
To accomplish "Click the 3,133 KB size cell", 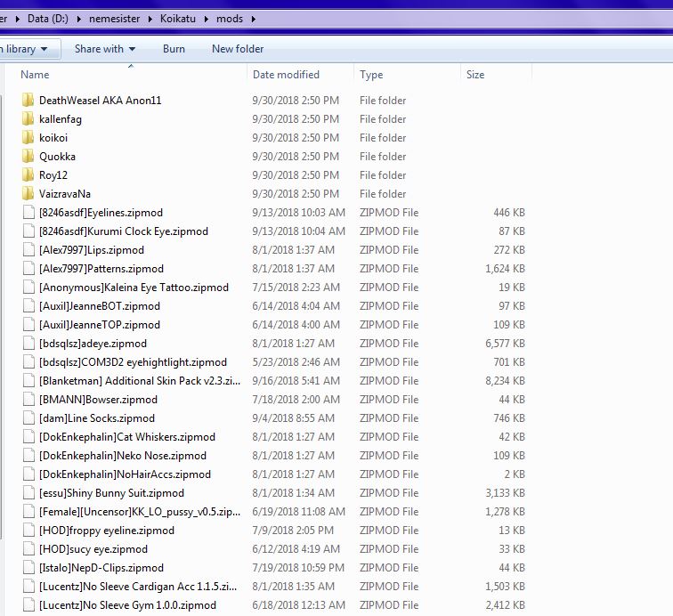I will [x=505, y=493].
